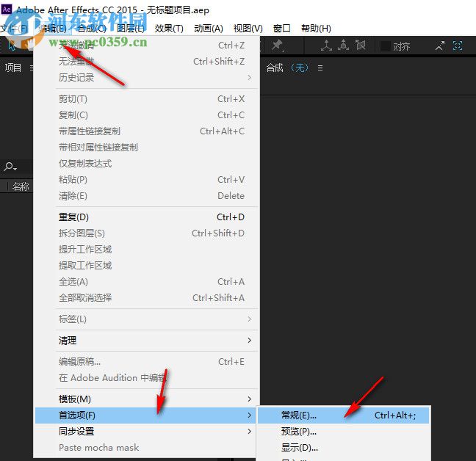476x461 pixels.
Task: Click 复制(C) menu entry
Action: click(x=146, y=115)
